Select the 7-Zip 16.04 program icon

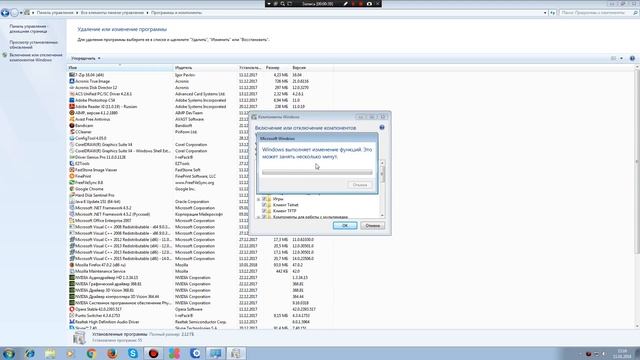pos(72,75)
